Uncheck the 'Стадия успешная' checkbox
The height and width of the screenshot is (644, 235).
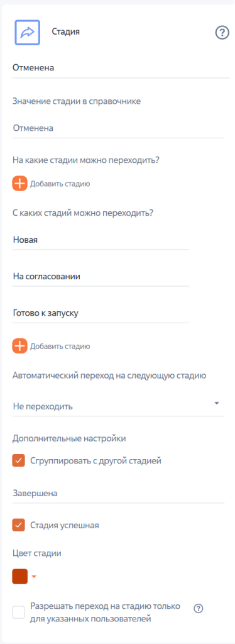point(18,525)
